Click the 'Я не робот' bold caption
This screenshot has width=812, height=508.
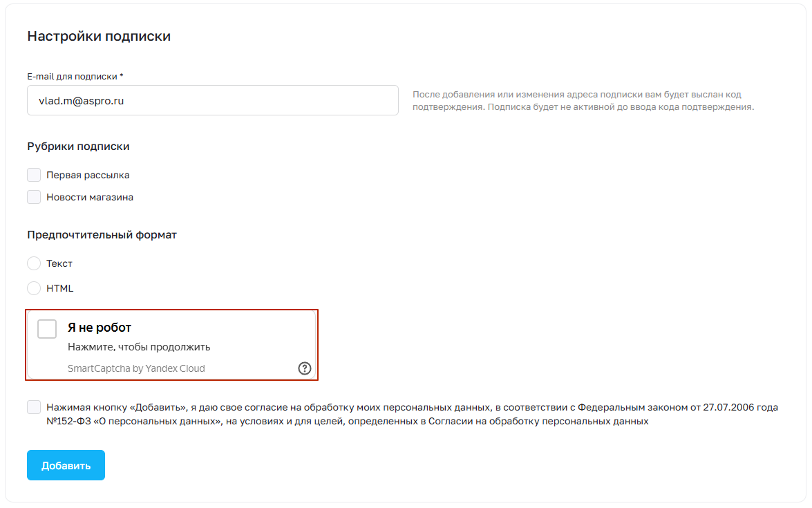[x=100, y=328]
